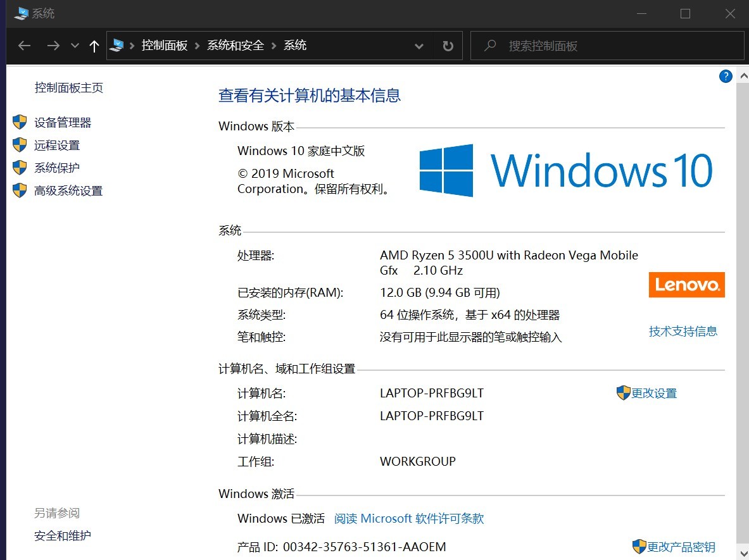Screen dimensions: 749x560
Task: Click shield icon beside 设备管理器
Action: 20,121
